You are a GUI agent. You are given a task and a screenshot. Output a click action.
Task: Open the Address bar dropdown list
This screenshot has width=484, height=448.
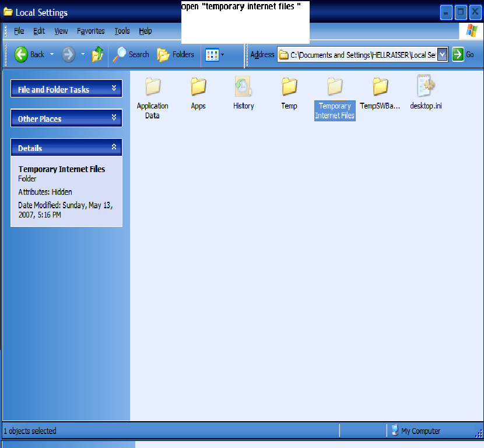tap(443, 55)
